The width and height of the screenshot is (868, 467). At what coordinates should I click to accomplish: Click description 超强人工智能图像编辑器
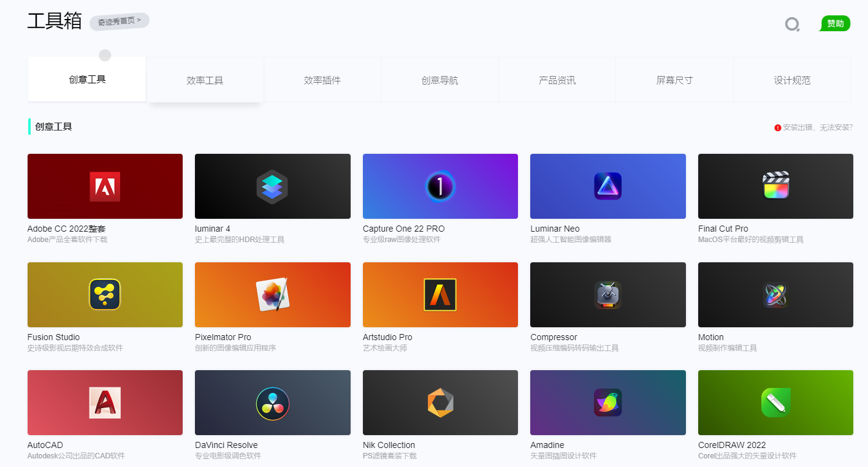coord(571,240)
